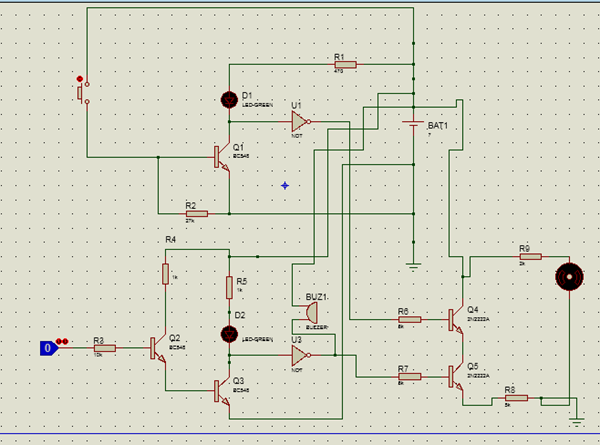Image resolution: width=600 pixels, height=445 pixels.
Task: Click the R6 resistor feeding Q4 base
Action: [410, 319]
